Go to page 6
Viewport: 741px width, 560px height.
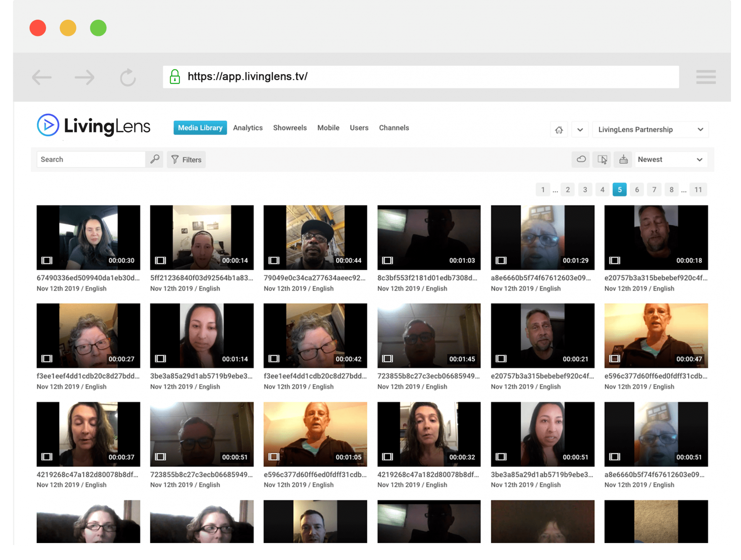[x=637, y=189]
